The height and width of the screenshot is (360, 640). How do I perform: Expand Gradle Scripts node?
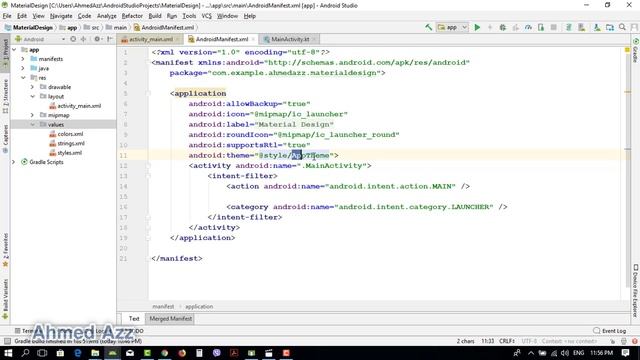click(13, 162)
